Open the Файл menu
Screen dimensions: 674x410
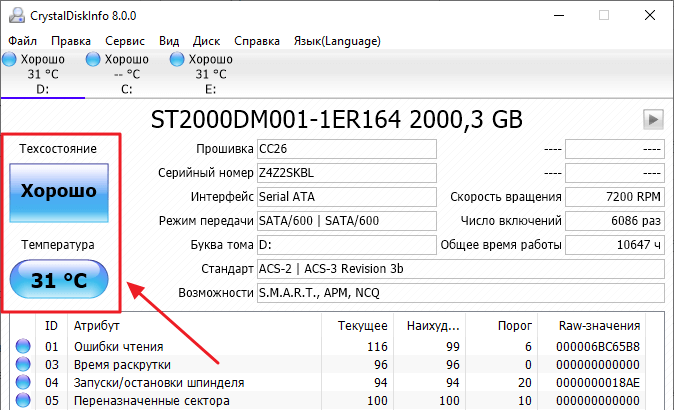coord(23,41)
